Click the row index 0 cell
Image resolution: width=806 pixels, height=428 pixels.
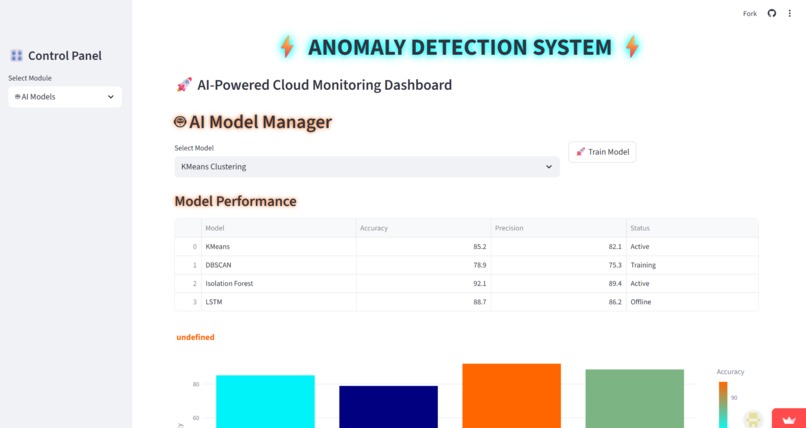188,247
